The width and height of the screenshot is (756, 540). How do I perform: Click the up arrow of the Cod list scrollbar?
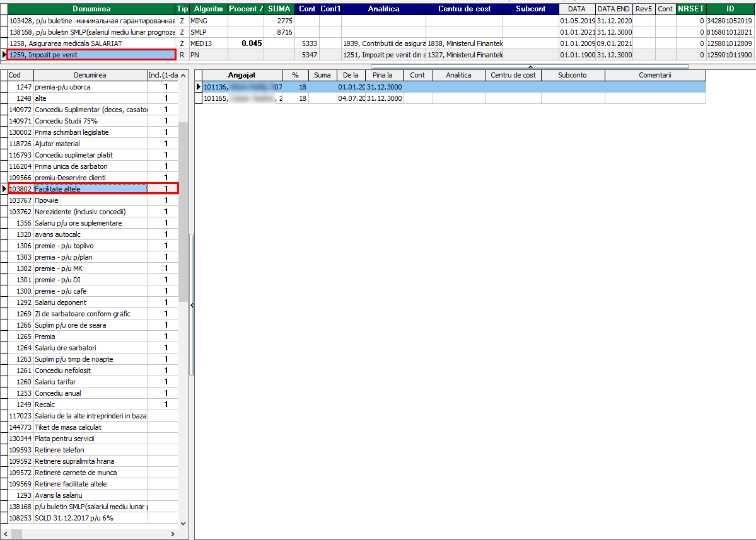[183, 76]
